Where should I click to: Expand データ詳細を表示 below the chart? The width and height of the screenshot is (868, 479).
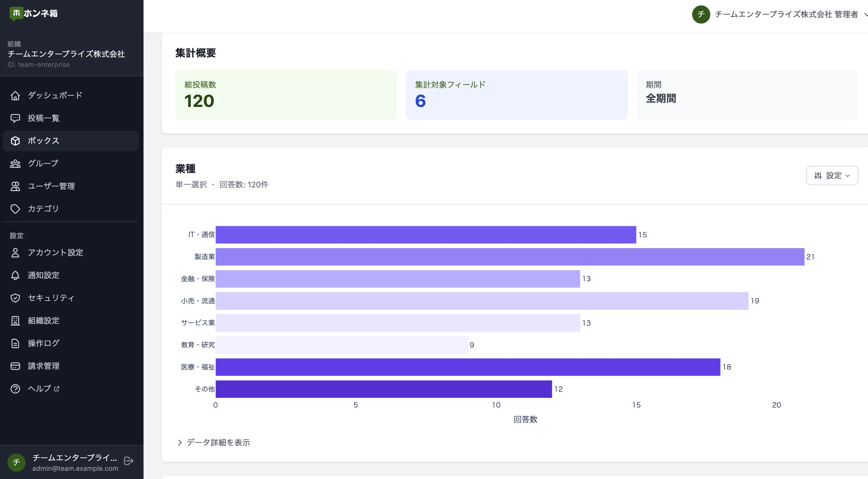click(213, 442)
